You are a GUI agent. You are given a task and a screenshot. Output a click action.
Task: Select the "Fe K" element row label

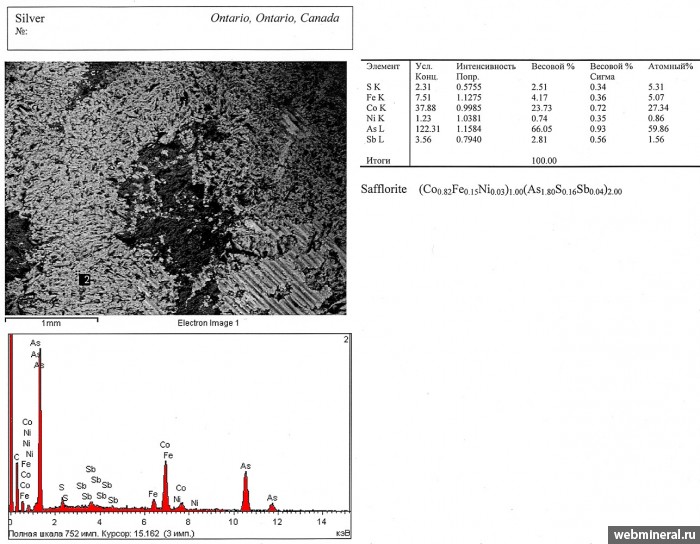375,97
